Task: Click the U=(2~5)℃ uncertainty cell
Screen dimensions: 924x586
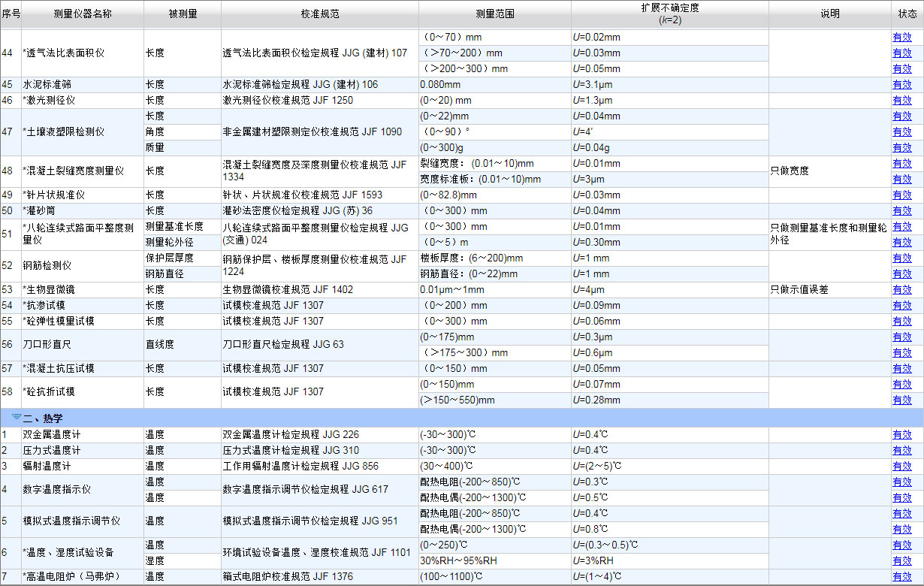Action: (669, 466)
